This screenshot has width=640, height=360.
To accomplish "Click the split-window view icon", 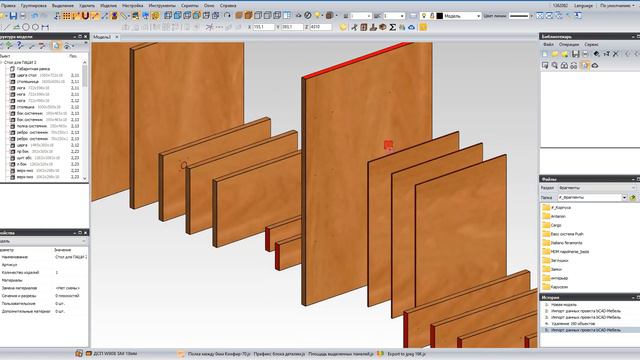I will pos(287,16).
